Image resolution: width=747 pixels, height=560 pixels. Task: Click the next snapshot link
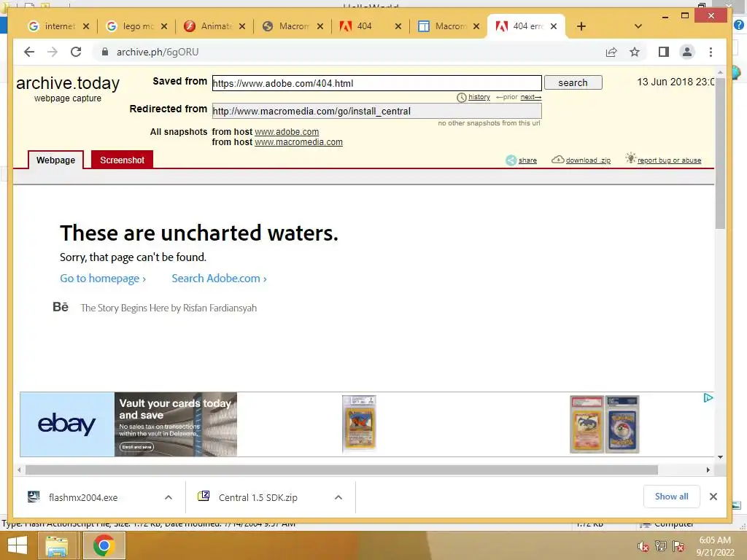coord(531,97)
